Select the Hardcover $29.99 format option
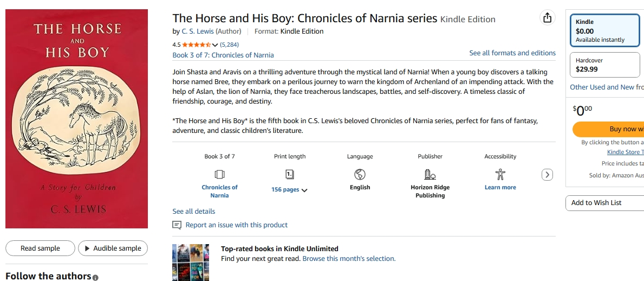This screenshot has height=281, width=644. coord(604,65)
